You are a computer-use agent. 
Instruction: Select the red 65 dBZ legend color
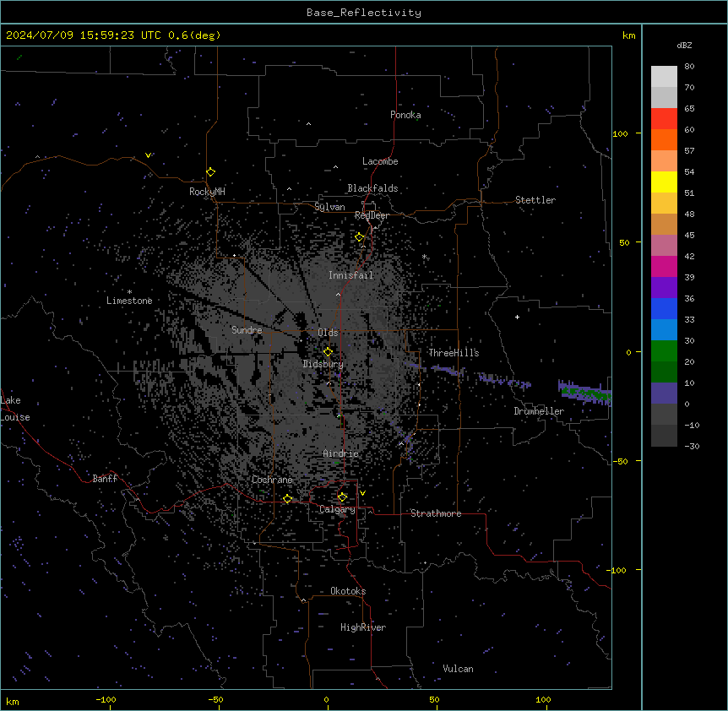[664, 118]
